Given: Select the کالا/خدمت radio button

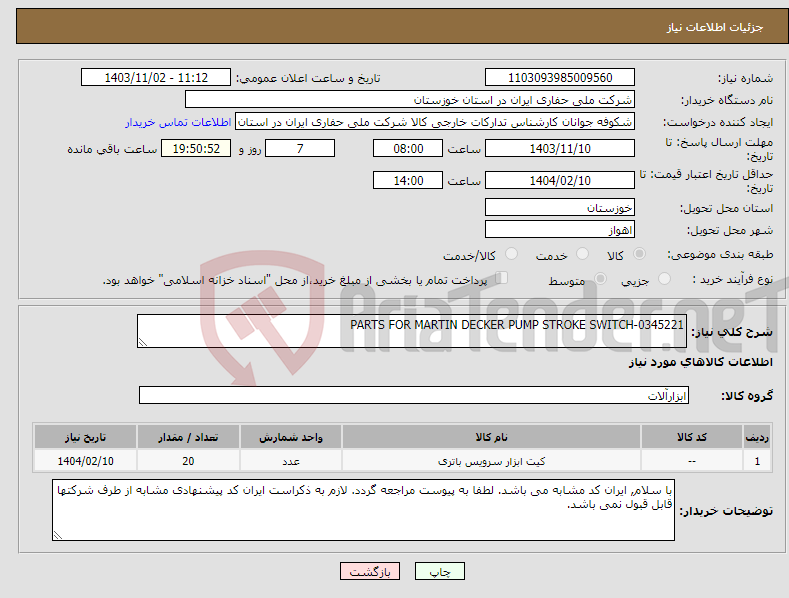Looking at the screenshot, I should click(511, 254).
